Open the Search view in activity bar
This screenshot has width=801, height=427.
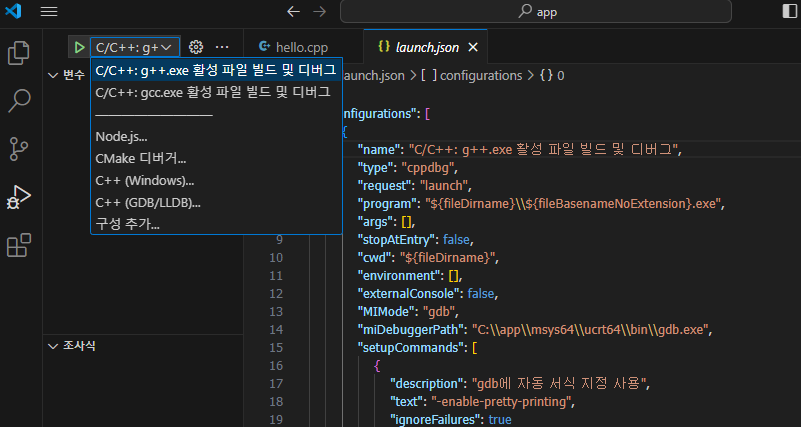19,101
